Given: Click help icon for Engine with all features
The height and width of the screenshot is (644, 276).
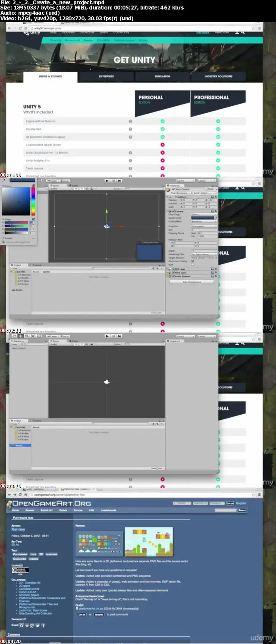Looking at the screenshot, I should (130, 121).
